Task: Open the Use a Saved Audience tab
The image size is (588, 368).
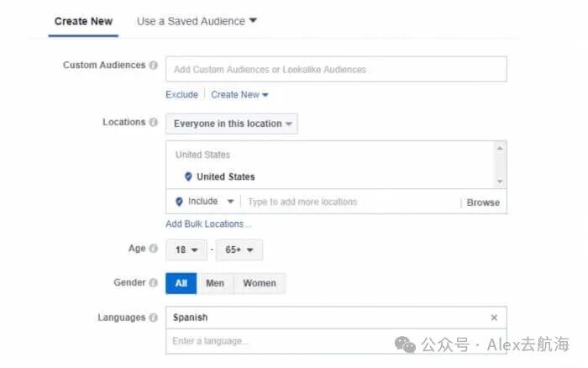Action: [x=197, y=21]
